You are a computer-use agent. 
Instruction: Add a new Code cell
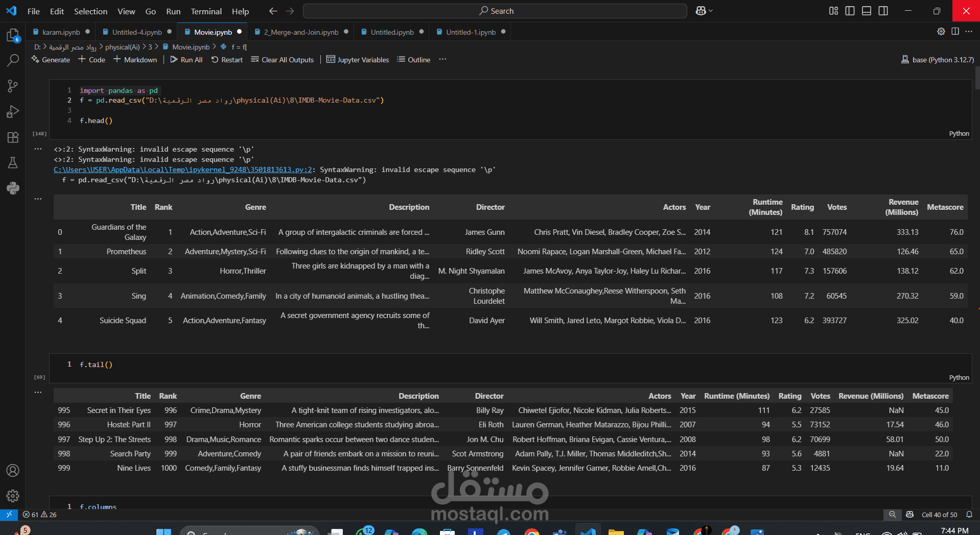tap(92, 60)
